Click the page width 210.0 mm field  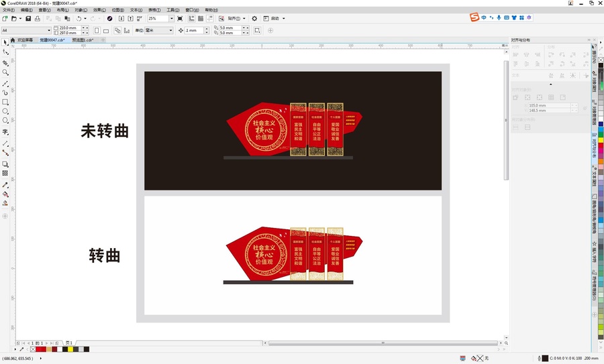[70, 28]
